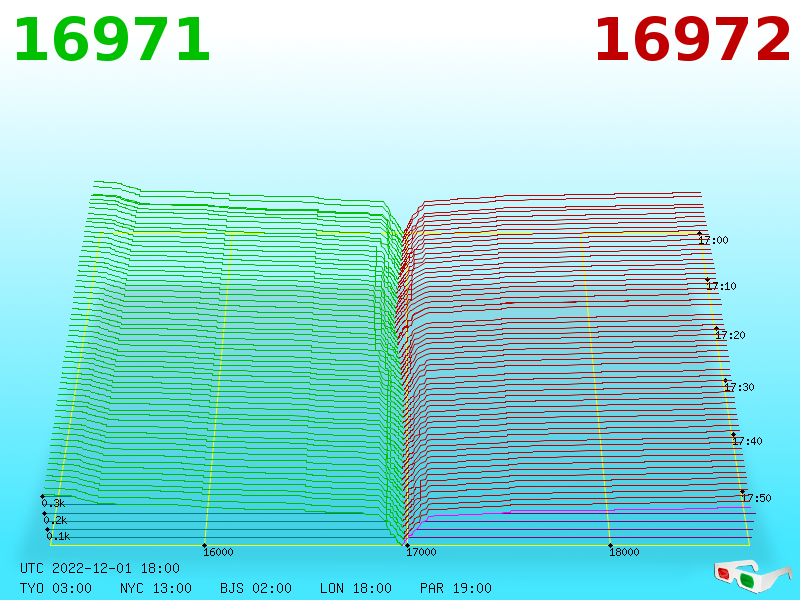The height and width of the screenshot is (600, 800).
Task: Click the UTC 2022-12-01 18:00 timestamp
Action: pyautogui.click(x=100, y=568)
